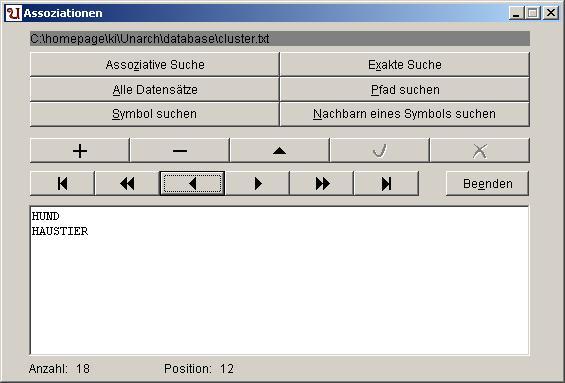Click inside the record text area
Image resolution: width=565 pixels, height=383 pixels.
click(280, 280)
